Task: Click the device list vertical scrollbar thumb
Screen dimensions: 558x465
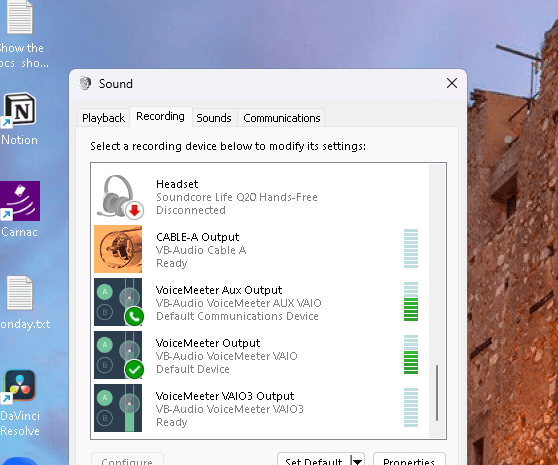Action: [x=437, y=393]
